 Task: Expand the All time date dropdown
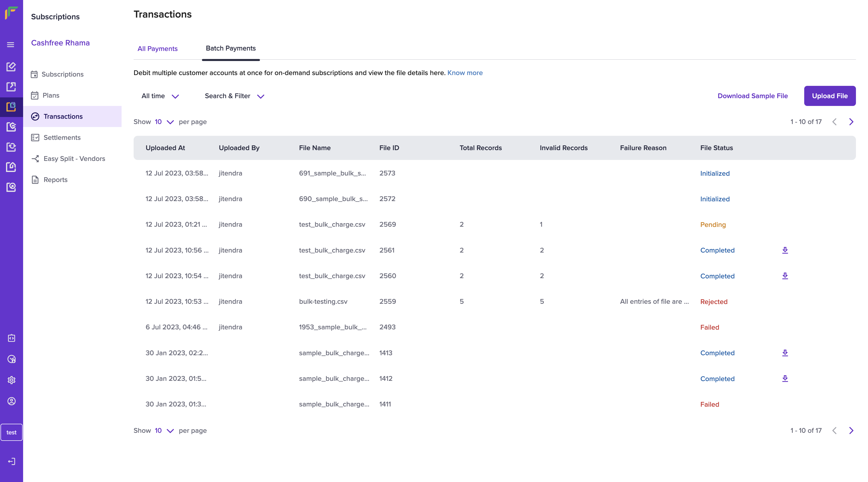[x=160, y=96]
